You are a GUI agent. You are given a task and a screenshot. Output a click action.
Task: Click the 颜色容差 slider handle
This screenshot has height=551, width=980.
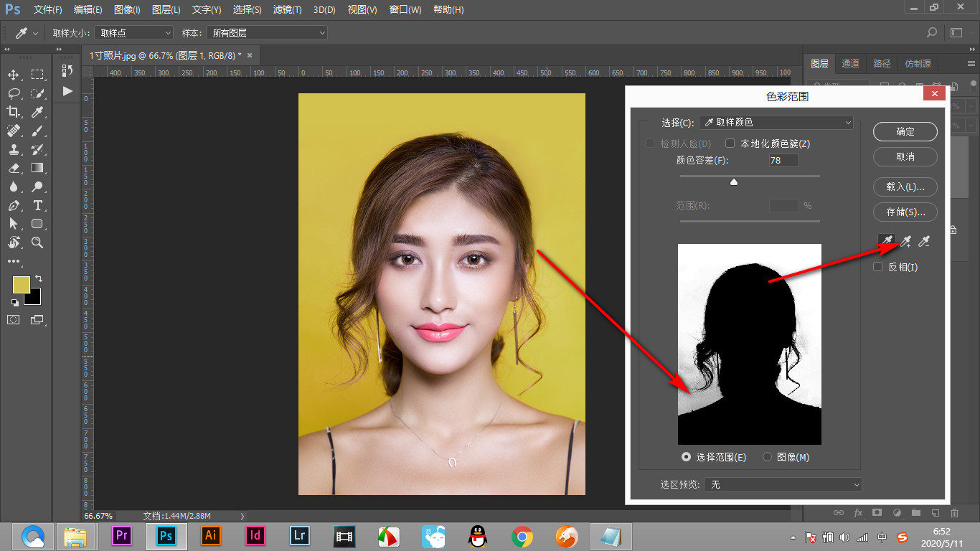[734, 182]
